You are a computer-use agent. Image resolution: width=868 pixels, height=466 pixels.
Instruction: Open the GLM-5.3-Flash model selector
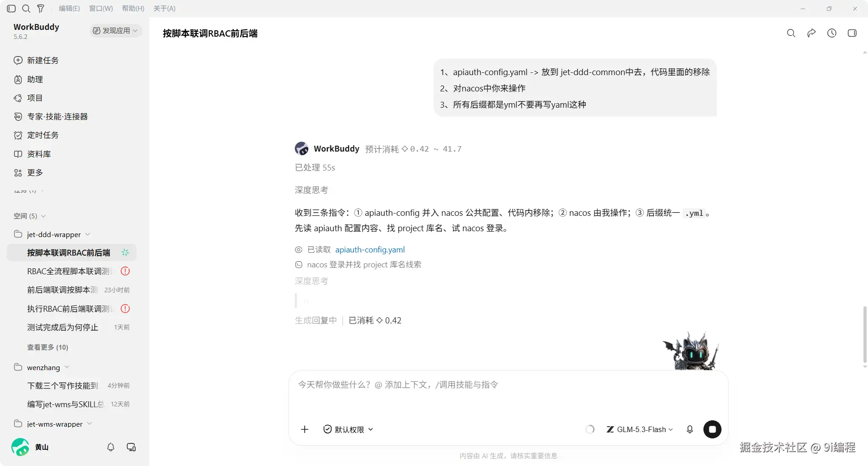click(640, 429)
